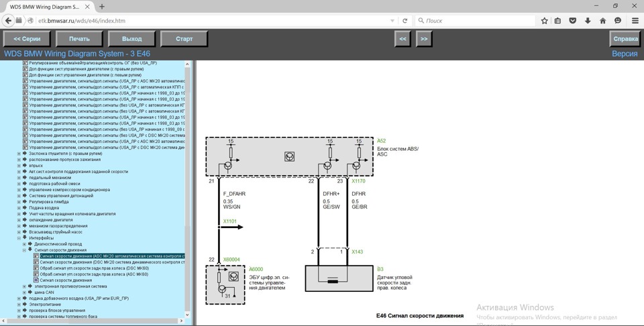Select Система управления детонацией item
The height and width of the screenshot is (326, 644).
tap(61, 196)
